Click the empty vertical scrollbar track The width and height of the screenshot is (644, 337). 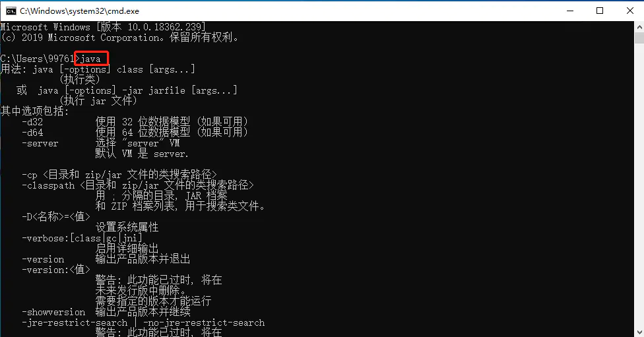pos(639,185)
